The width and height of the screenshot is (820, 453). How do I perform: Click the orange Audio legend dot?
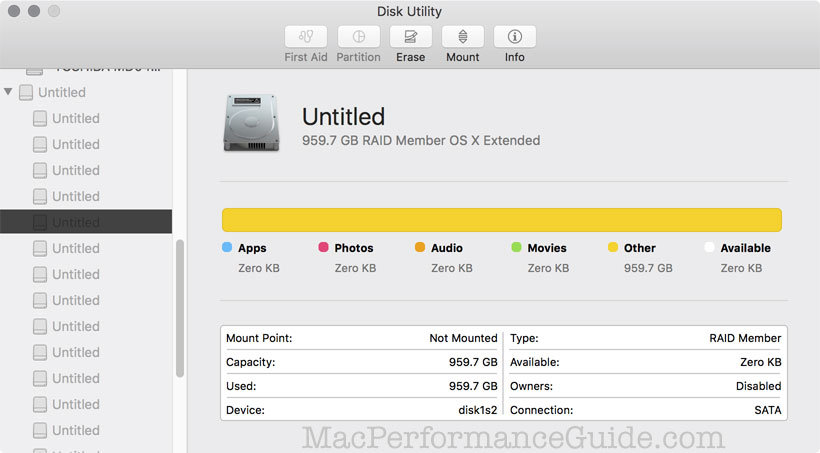(420, 248)
